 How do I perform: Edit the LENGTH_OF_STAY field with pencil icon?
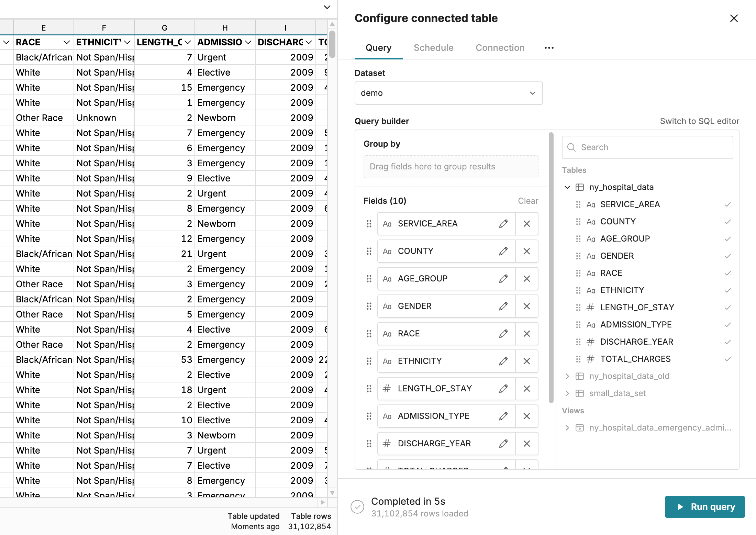(x=503, y=389)
